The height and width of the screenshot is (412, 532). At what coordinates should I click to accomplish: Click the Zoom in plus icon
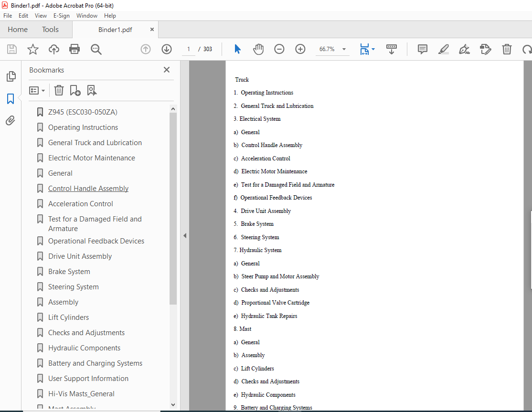pos(300,49)
